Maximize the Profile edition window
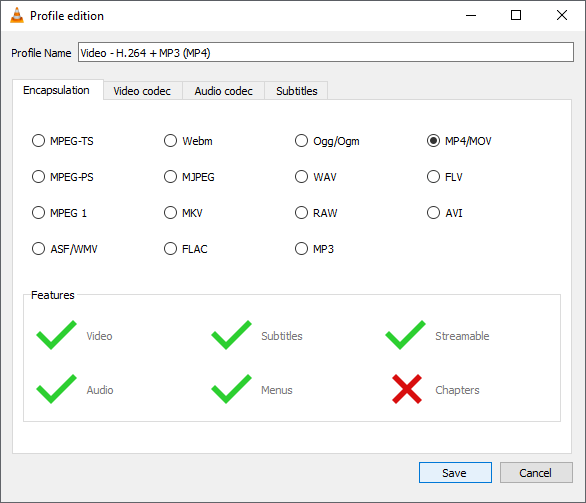The width and height of the screenshot is (586, 503). click(x=516, y=15)
